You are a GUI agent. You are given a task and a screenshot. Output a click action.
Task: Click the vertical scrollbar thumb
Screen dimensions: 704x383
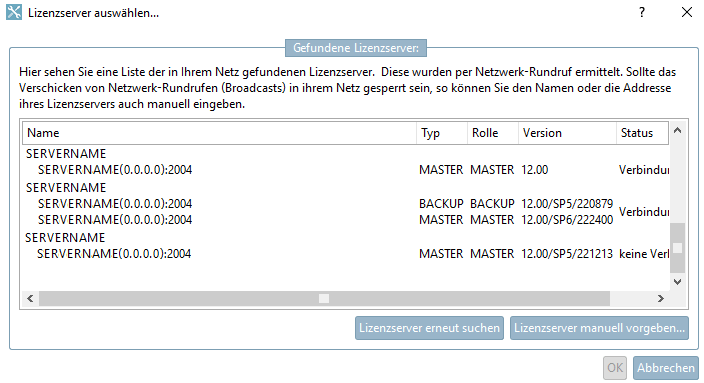point(678,248)
